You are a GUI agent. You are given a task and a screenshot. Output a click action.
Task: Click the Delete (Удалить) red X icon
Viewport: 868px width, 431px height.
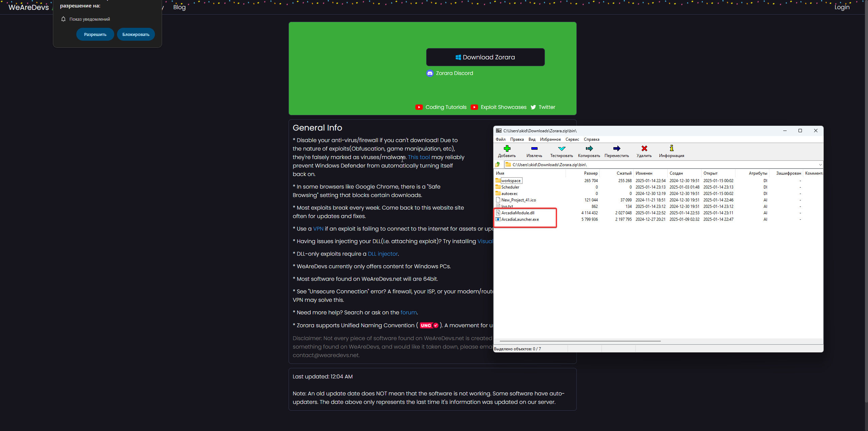point(644,149)
